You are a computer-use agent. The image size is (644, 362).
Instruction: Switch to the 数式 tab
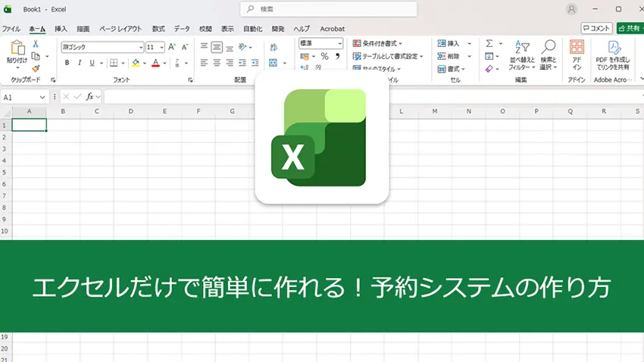pos(158,29)
